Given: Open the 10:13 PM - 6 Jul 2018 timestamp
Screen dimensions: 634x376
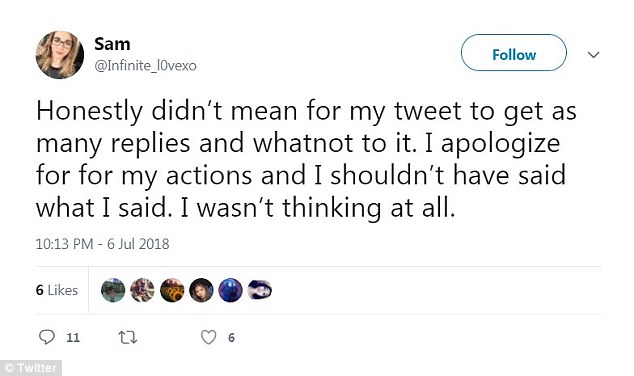Looking at the screenshot, I should point(102,244).
